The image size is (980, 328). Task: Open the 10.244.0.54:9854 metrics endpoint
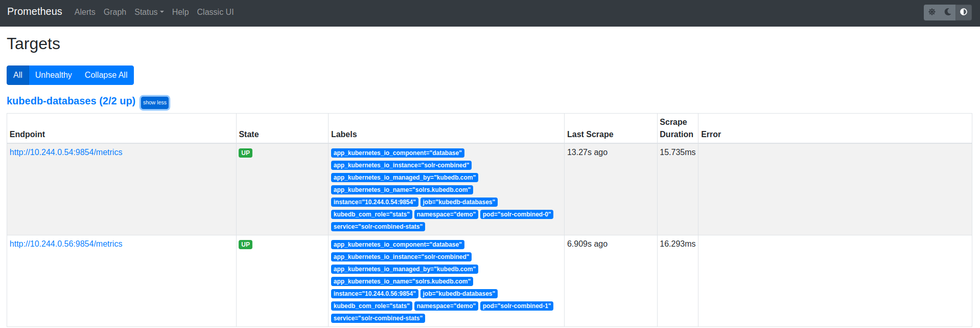pos(66,152)
